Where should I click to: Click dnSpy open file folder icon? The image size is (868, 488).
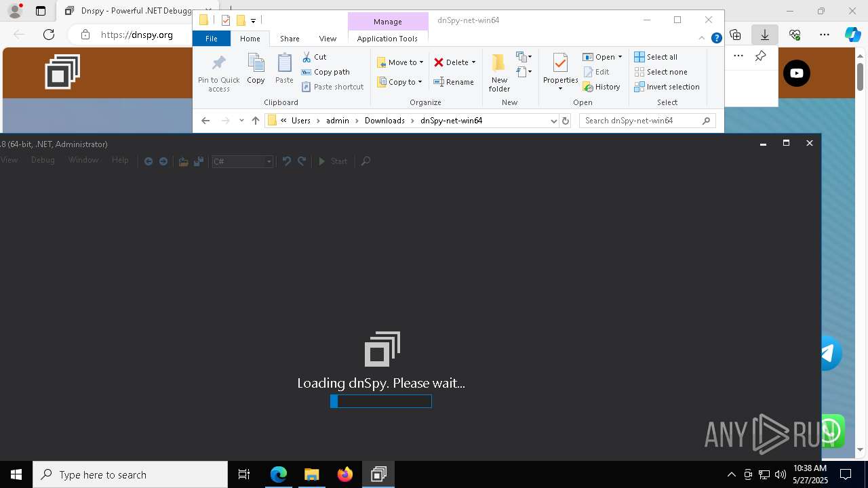point(183,161)
